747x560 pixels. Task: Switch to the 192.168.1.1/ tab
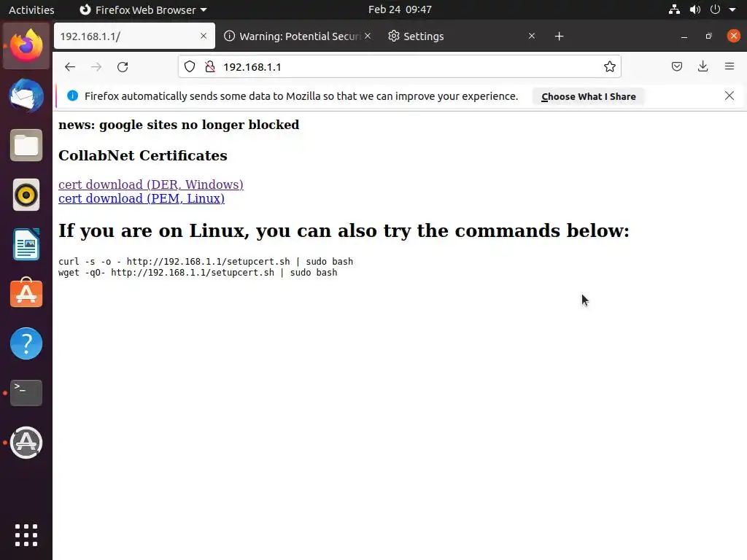click(134, 36)
